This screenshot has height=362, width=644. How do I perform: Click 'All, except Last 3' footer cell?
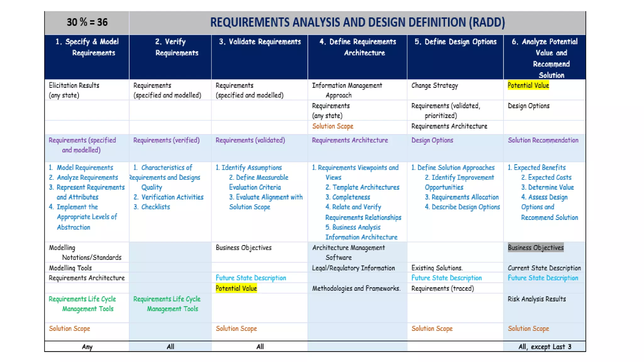545,347
